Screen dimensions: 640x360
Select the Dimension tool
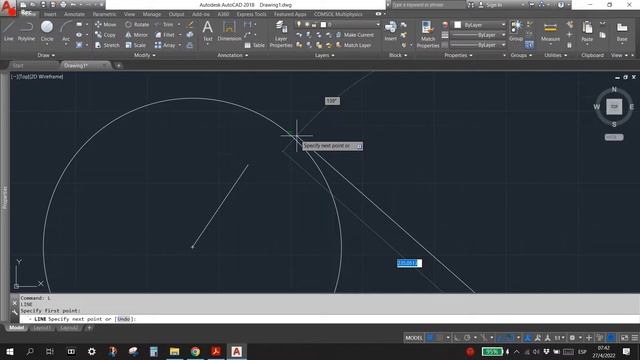229,31
